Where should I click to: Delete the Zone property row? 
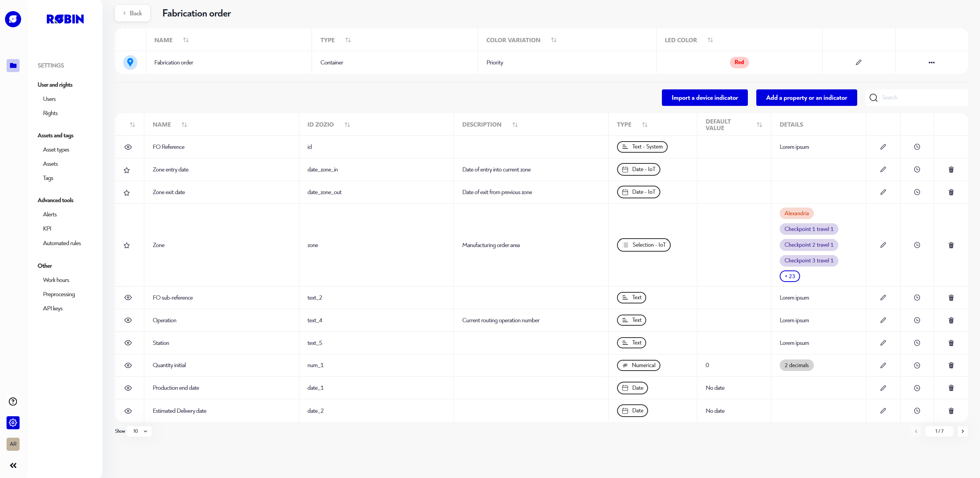(x=951, y=245)
